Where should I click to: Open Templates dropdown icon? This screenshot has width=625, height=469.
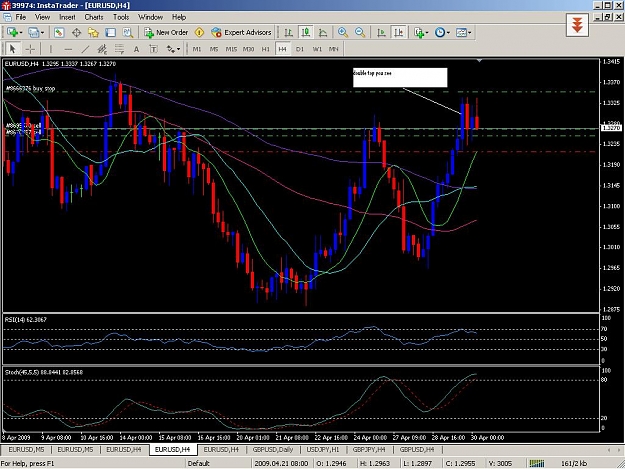click(463, 32)
